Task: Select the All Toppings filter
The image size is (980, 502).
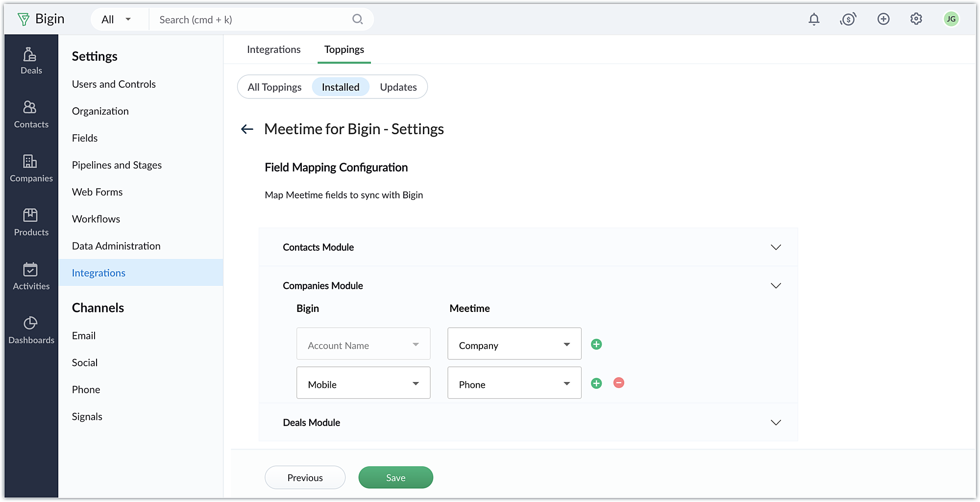Action: click(x=274, y=87)
